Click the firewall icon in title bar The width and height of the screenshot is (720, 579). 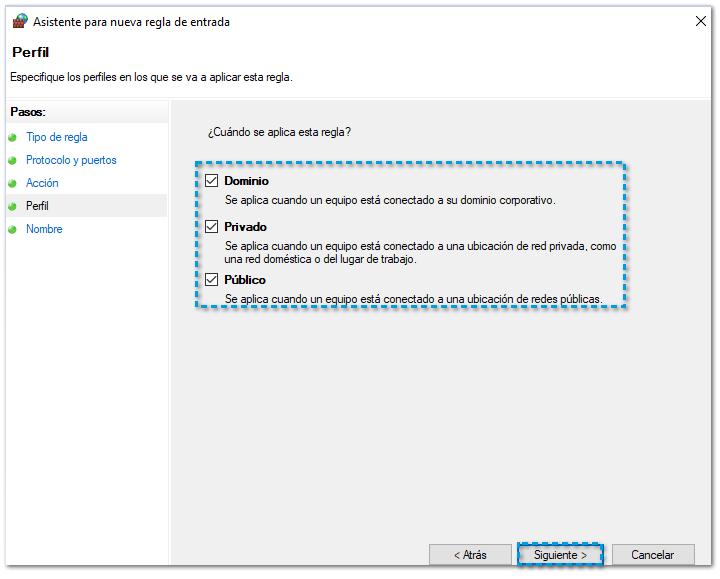pyautogui.click(x=20, y=21)
